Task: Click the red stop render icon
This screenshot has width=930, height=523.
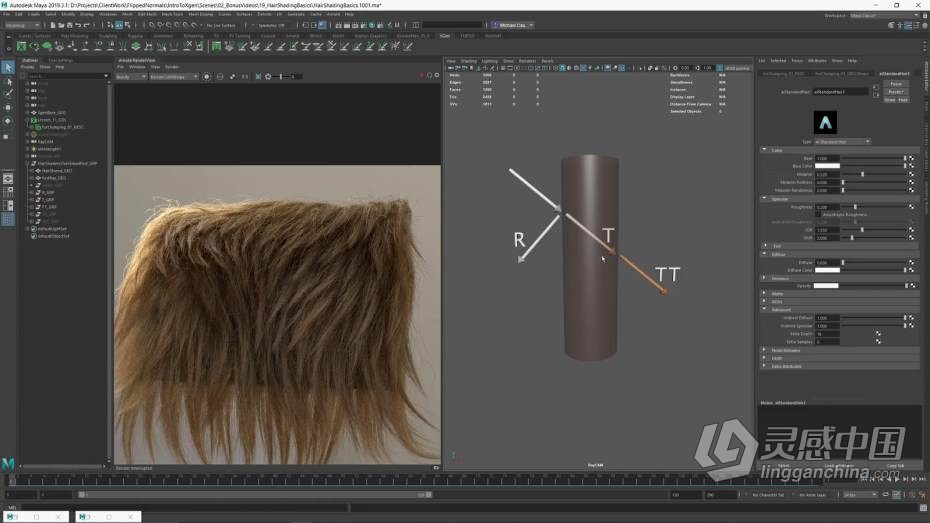Action: coord(422,76)
